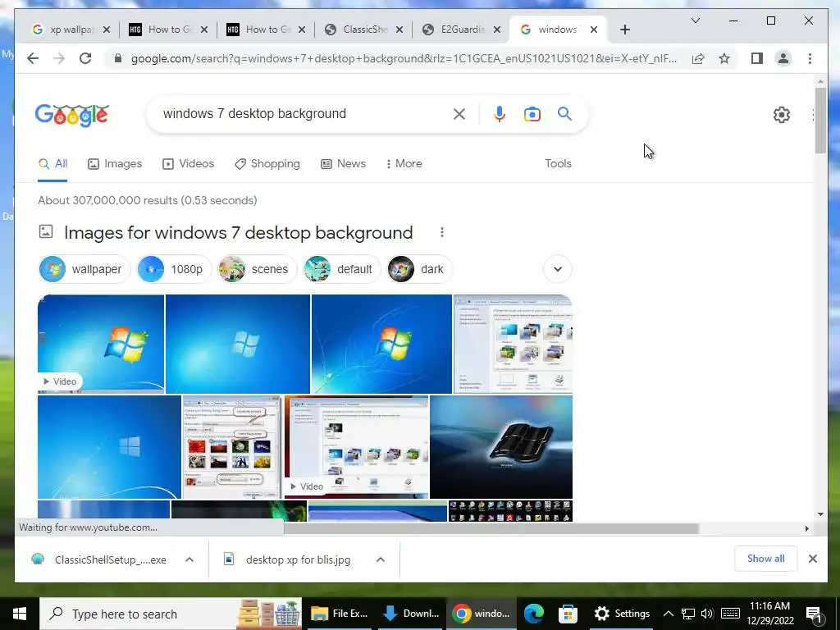Open the browser side panel
This screenshot has width=840, height=630.
pos(756,58)
